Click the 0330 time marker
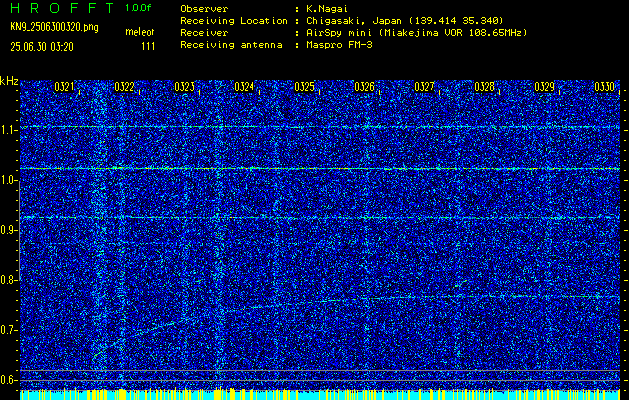629x400 pixels. pos(604,87)
